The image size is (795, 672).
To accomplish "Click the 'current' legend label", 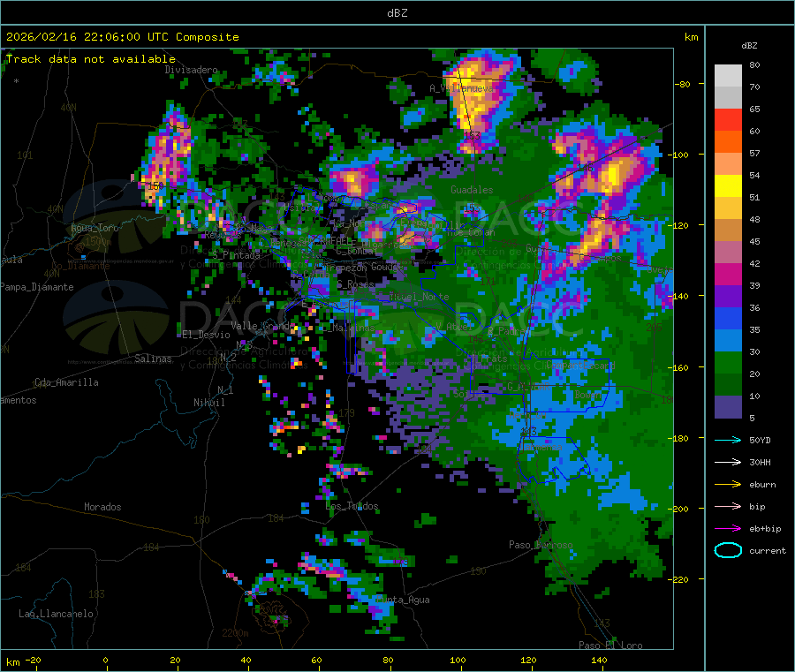I will [768, 551].
